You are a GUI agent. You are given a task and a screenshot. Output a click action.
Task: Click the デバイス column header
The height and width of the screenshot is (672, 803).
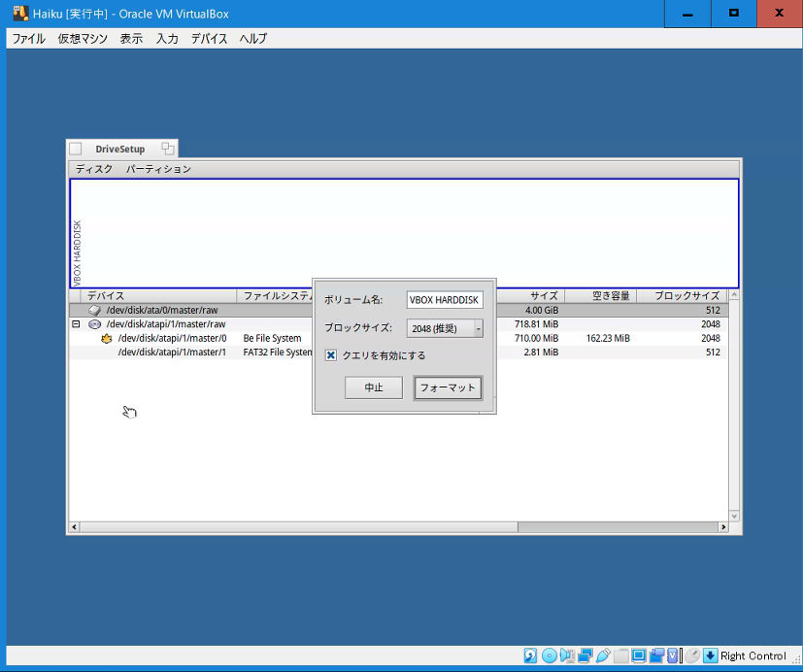tap(158, 296)
